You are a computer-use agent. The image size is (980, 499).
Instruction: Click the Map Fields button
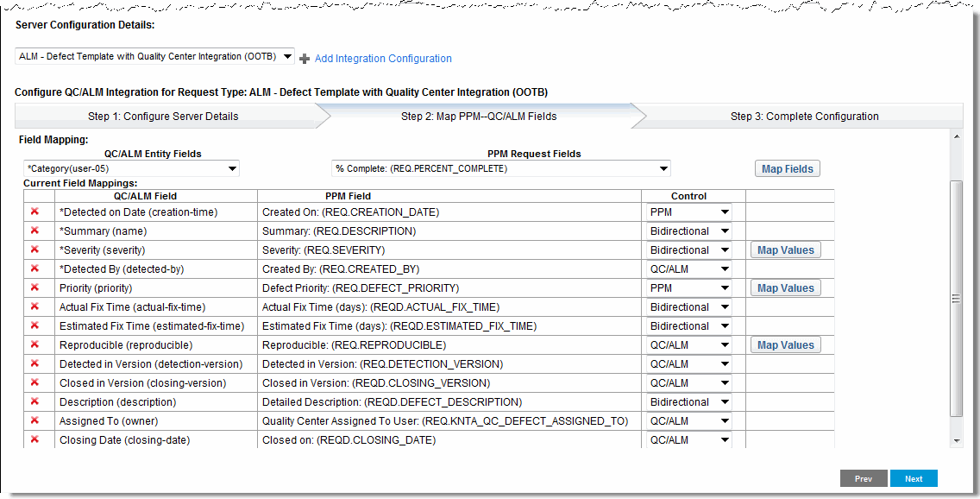[787, 169]
